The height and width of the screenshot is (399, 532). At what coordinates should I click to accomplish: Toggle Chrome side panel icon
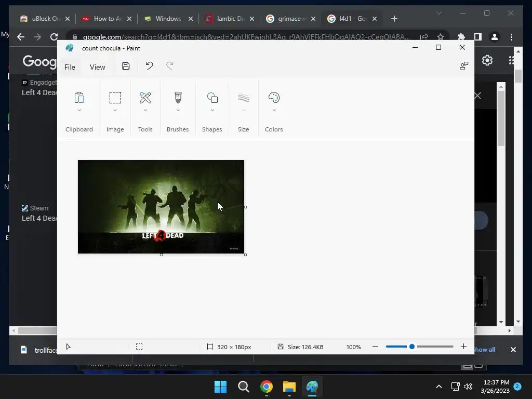(478, 37)
